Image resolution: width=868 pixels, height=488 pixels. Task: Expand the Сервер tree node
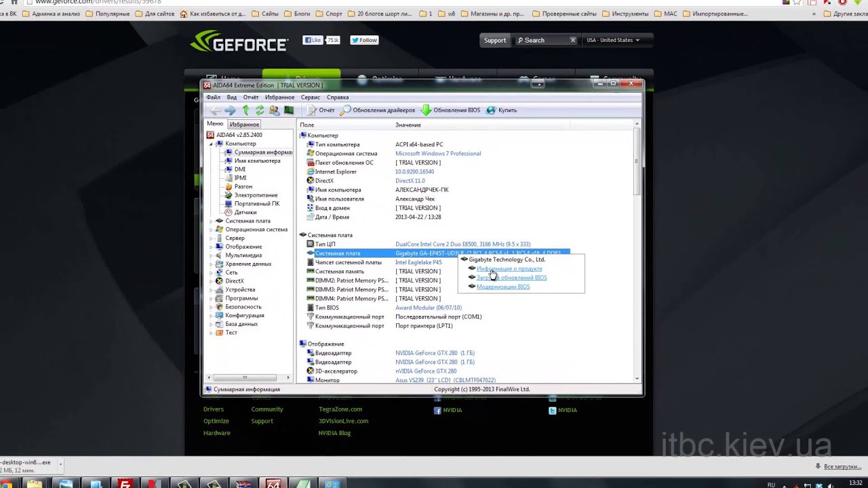(x=211, y=238)
